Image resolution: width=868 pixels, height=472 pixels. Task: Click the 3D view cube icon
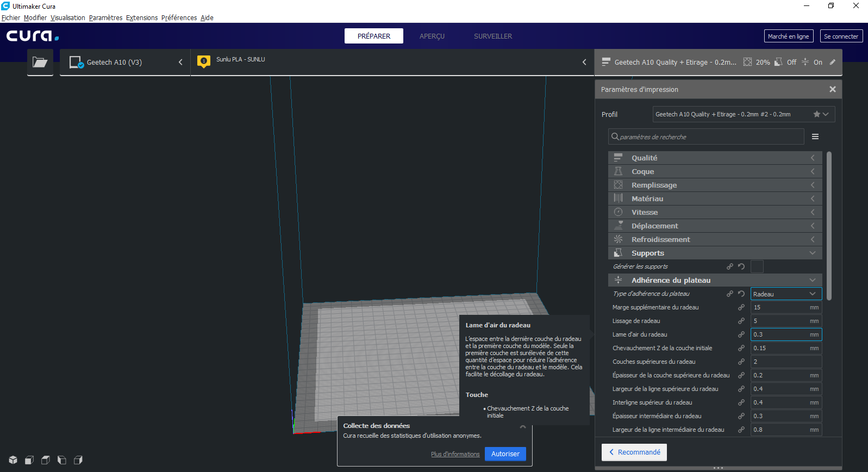click(x=13, y=460)
